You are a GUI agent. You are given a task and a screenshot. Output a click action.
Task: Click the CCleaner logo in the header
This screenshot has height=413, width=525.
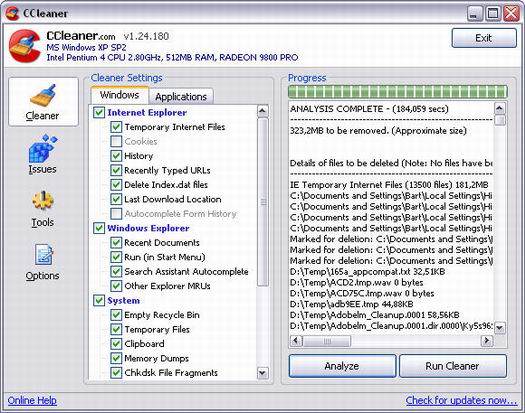click(25, 46)
